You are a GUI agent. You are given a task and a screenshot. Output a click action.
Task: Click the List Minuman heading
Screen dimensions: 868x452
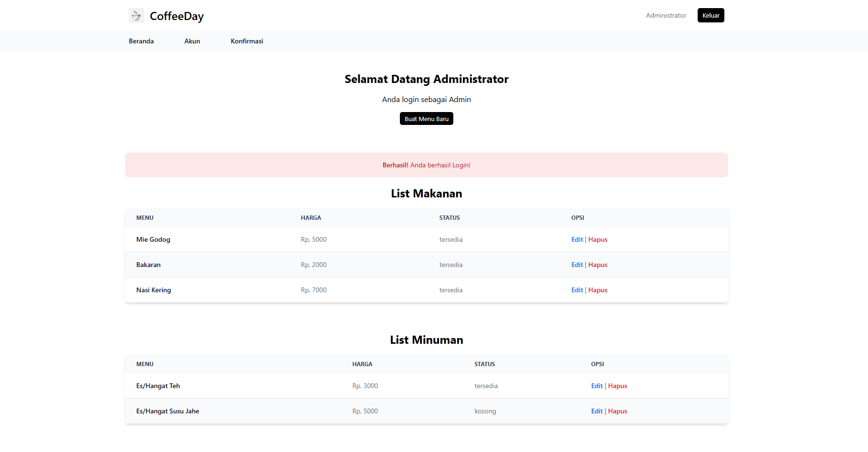(427, 340)
